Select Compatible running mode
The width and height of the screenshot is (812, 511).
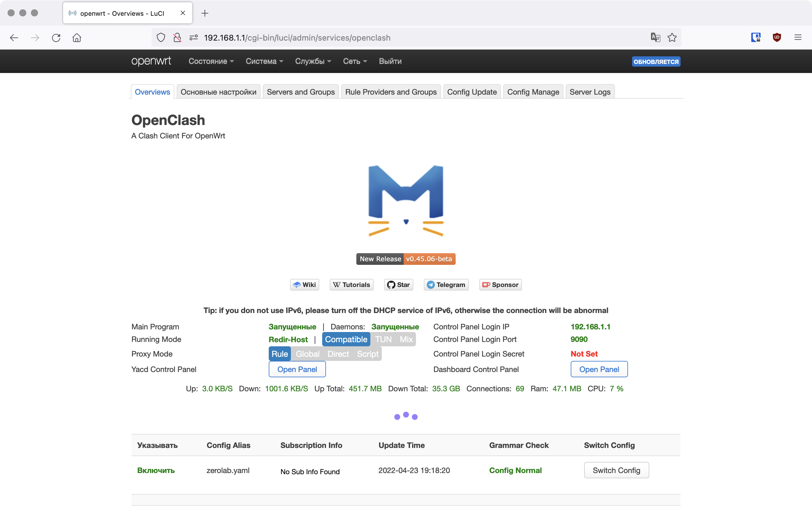tap(346, 339)
